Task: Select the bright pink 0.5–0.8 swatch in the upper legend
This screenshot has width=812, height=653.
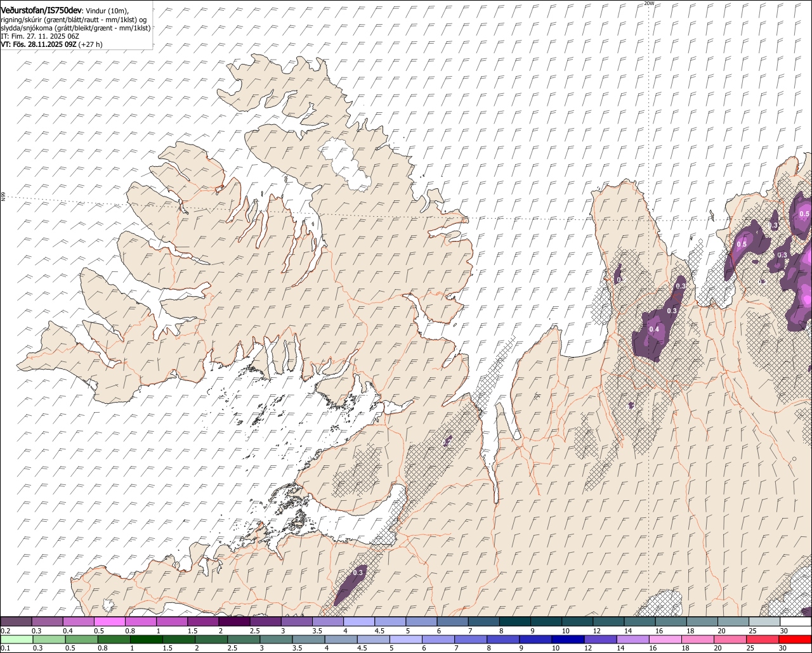Action: [x=109, y=621]
